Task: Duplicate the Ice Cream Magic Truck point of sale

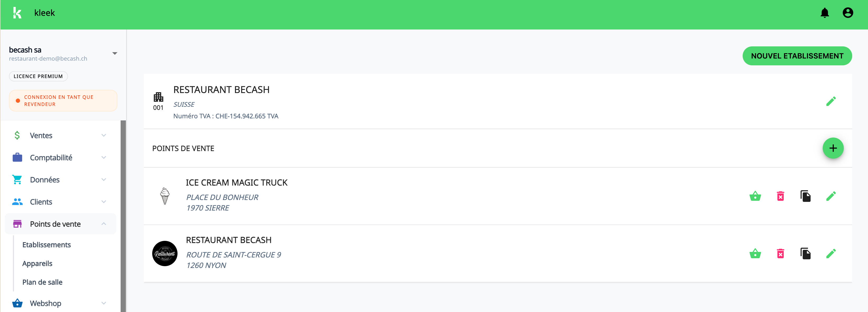Action: pyautogui.click(x=805, y=196)
